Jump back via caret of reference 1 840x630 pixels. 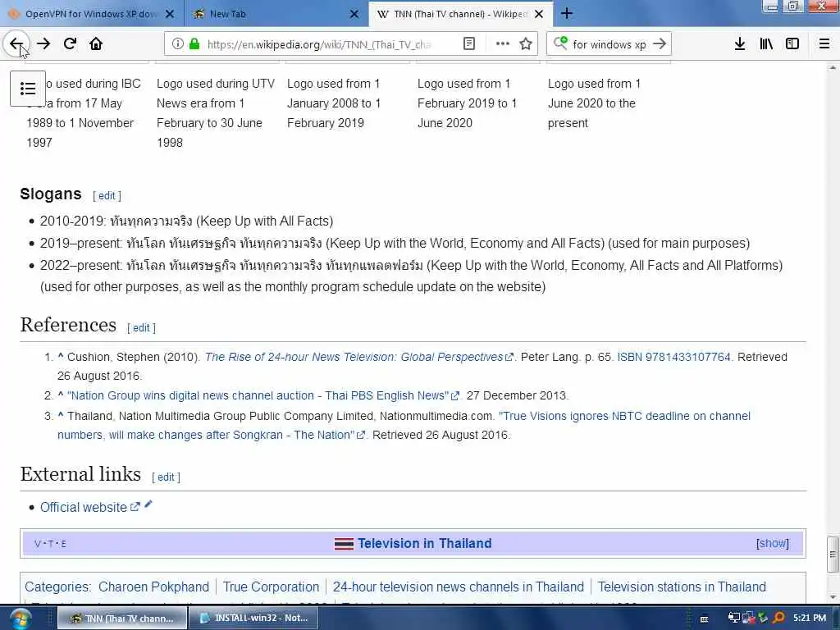[x=61, y=356]
